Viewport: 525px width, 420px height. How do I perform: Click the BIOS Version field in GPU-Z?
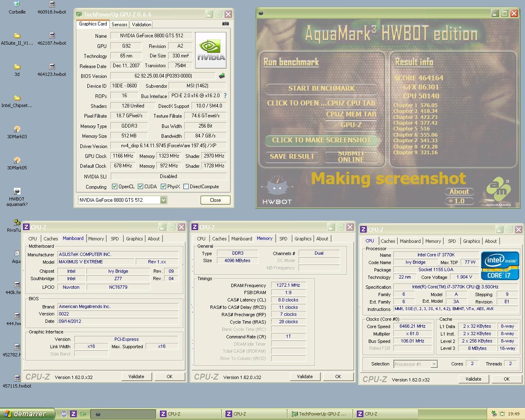click(x=163, y=76)
